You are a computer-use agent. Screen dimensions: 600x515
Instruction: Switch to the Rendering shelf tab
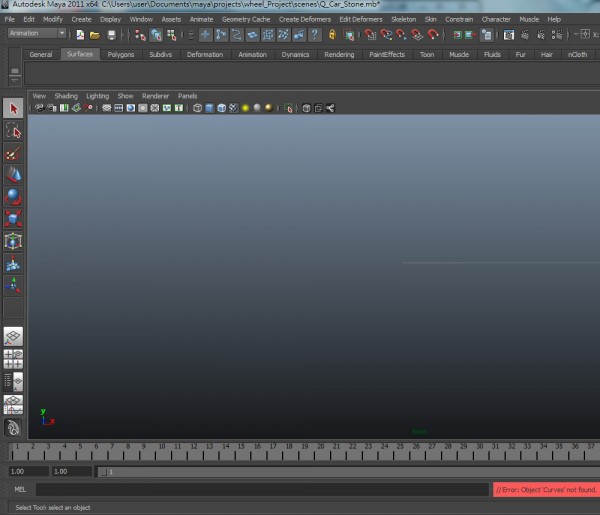(339, 54)
